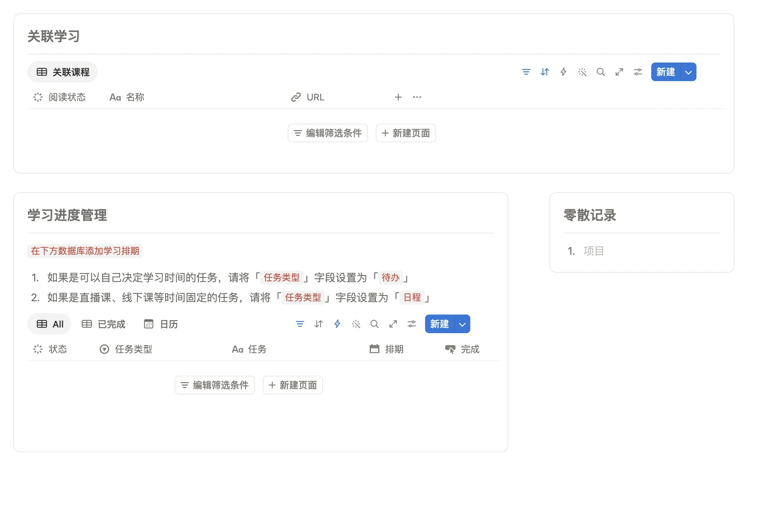Select the All view tab
This screenshot has width=765, height=532.
(x=50, y=324)
